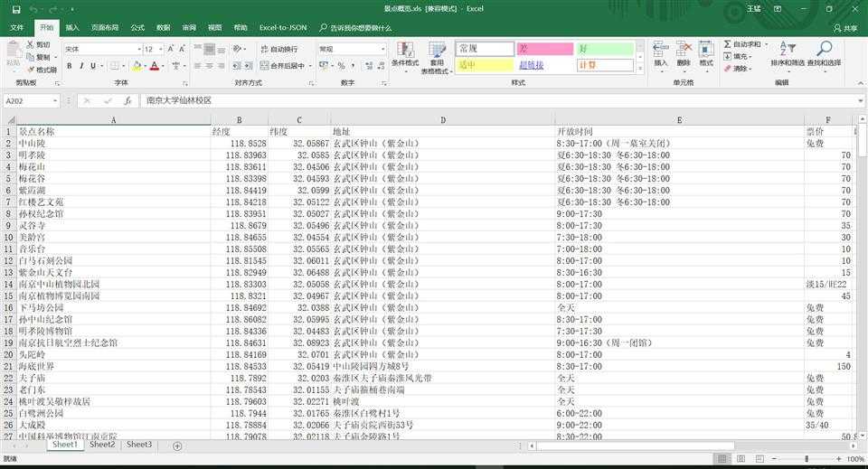Click the Name Box showing A202
This screenshot has height=469, width=868.
click(27, 100)
